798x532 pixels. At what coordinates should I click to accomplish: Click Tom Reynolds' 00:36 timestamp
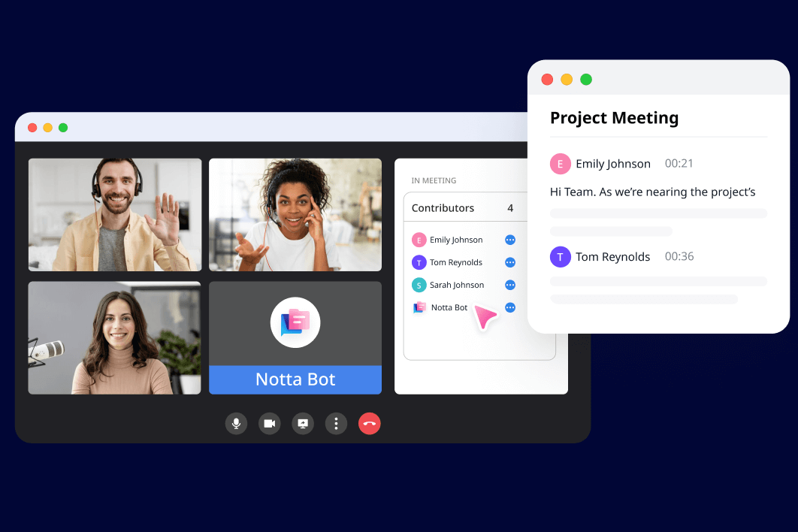tap(679, 256)
